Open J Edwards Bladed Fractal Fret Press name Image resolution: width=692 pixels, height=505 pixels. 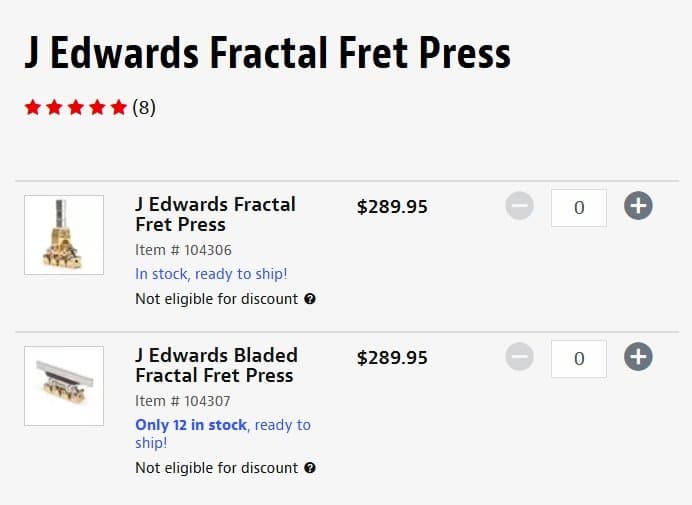pyautogui.click(x=215, y=365)
